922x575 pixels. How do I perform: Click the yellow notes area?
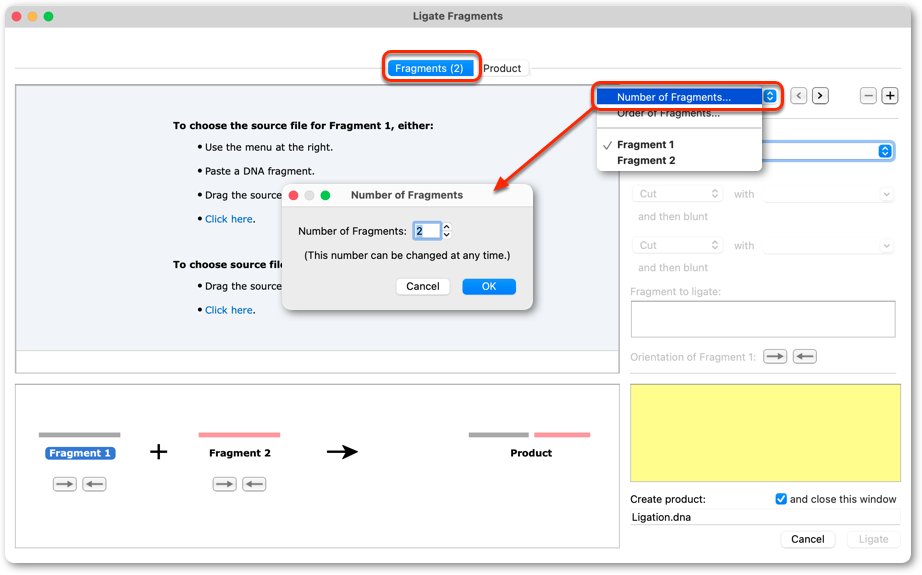coord(765,433)
